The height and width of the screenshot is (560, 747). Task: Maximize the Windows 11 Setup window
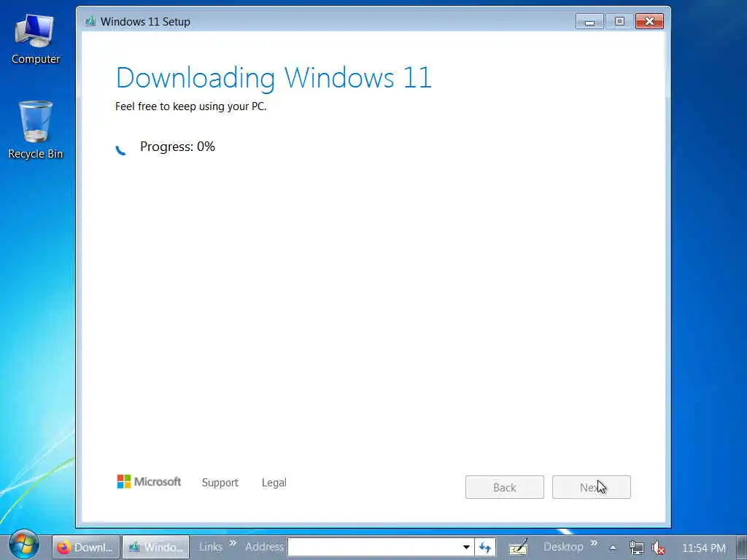point(619,21)
